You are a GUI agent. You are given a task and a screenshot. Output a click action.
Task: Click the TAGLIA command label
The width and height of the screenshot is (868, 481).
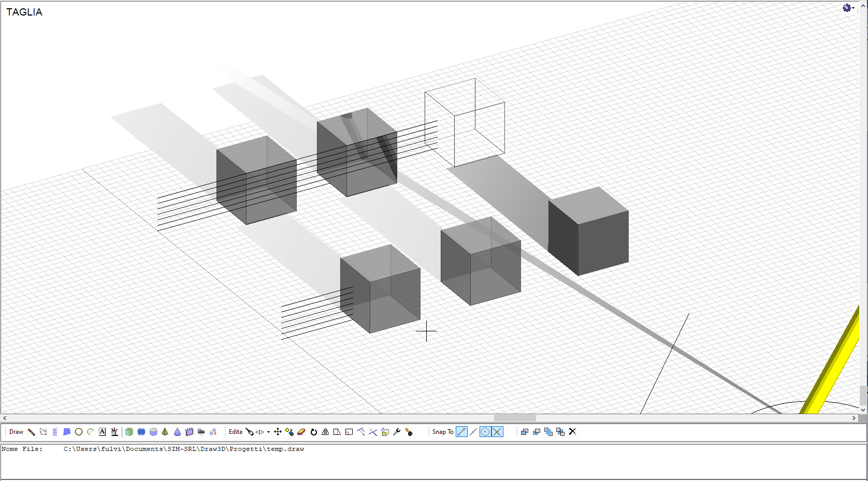[24, 12]
